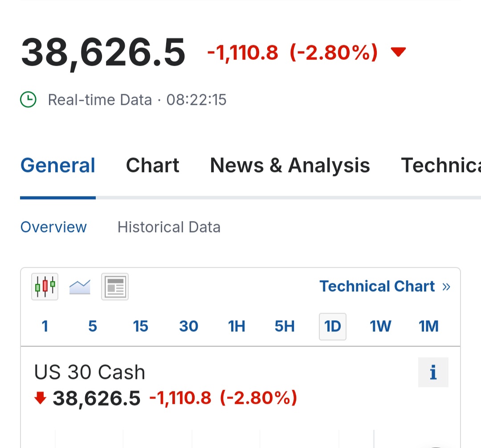Select the Overview sub-tab

(53, 227)
